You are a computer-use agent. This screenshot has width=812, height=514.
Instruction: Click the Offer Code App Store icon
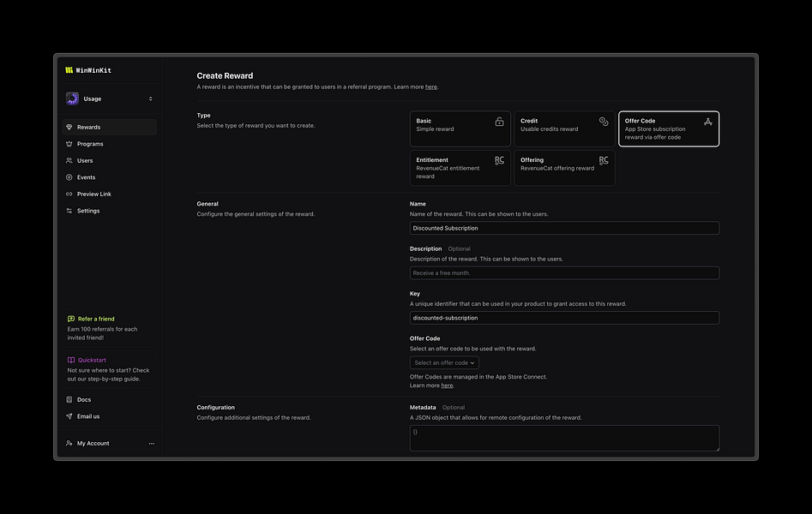pyautogui.click(x=708, y=122)
